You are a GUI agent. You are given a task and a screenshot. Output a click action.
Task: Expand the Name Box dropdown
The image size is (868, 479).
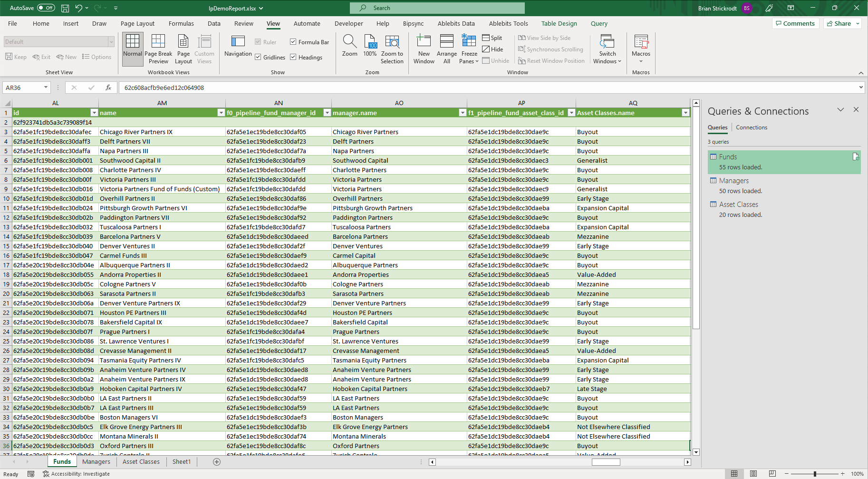pyautogui.click(x=46, y=88)
